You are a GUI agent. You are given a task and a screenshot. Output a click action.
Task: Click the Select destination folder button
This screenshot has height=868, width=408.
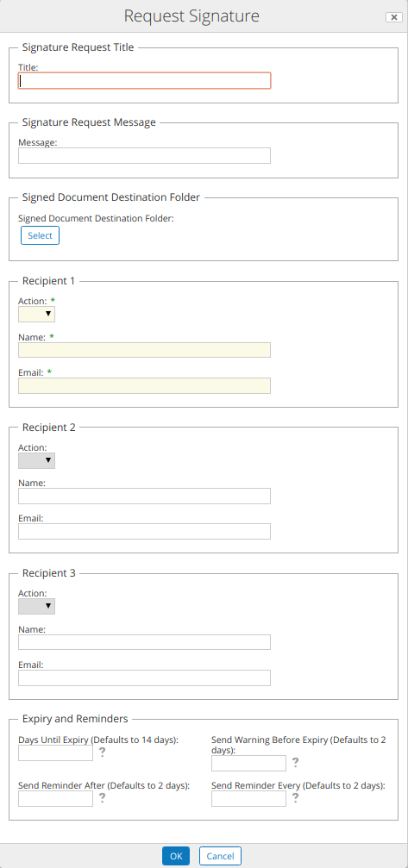coord(40,235)
